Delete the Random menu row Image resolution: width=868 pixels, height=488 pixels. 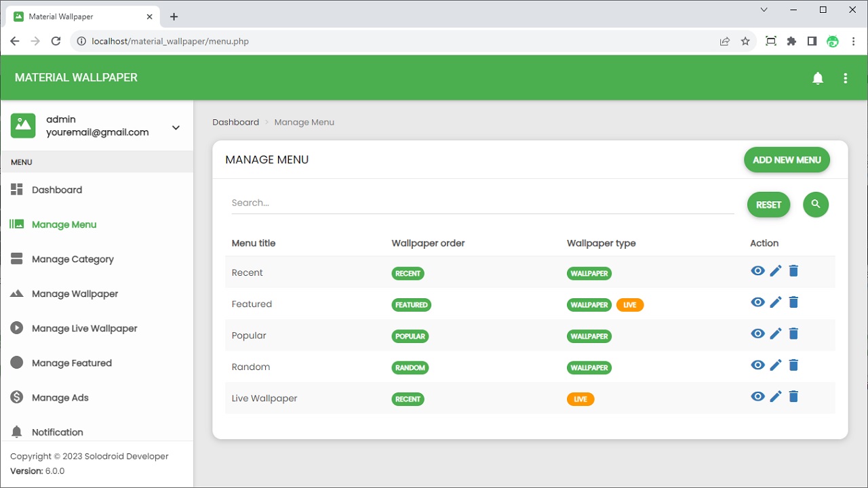793,365
